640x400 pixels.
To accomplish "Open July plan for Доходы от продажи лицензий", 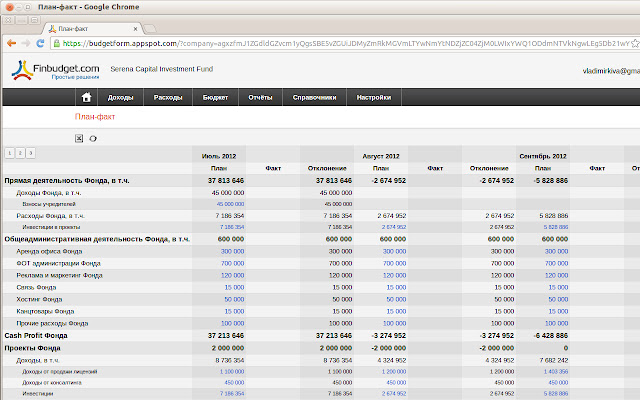I will point(232,372).
